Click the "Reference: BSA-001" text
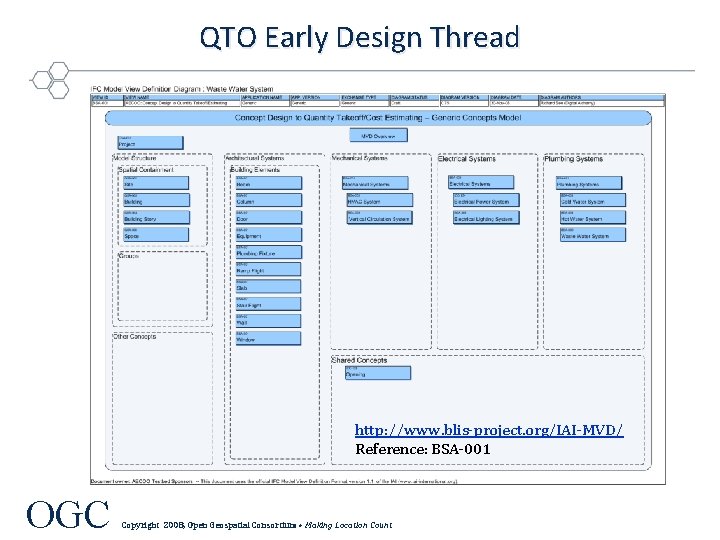 [x=423, y=449]
